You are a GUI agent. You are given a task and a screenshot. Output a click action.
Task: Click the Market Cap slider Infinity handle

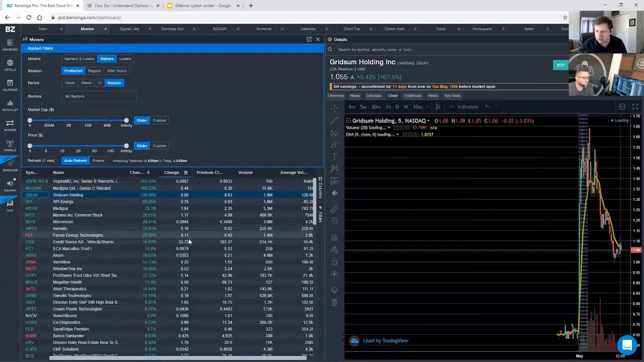pos(126,120)
